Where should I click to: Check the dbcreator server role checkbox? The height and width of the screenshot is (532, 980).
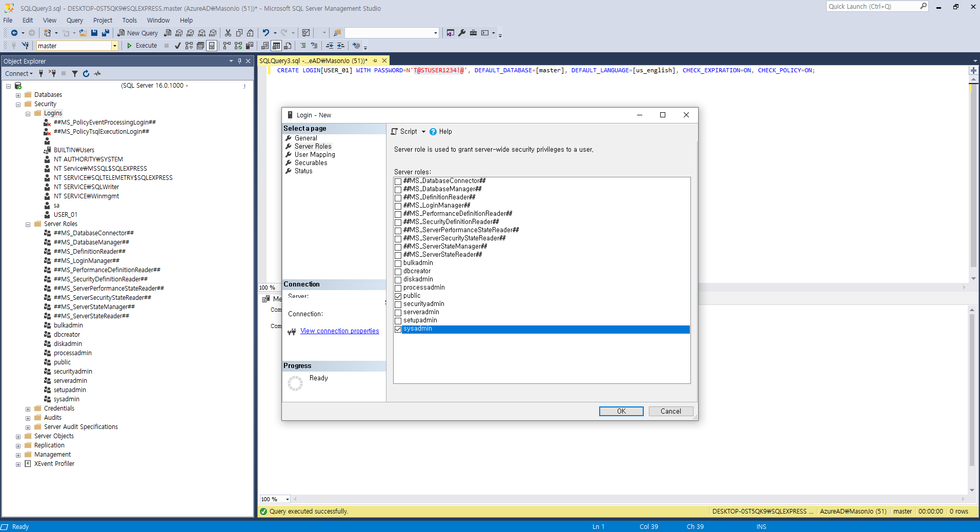[x=398, y=272]
